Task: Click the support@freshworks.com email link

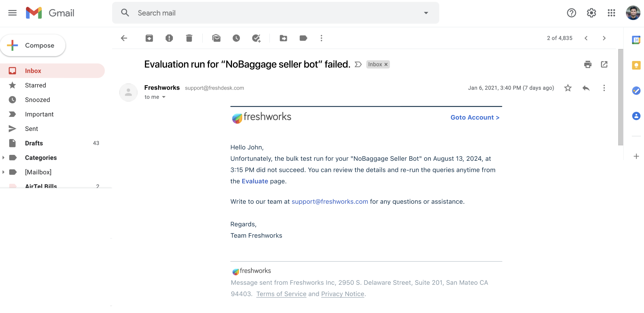Action: click(330, 201)
